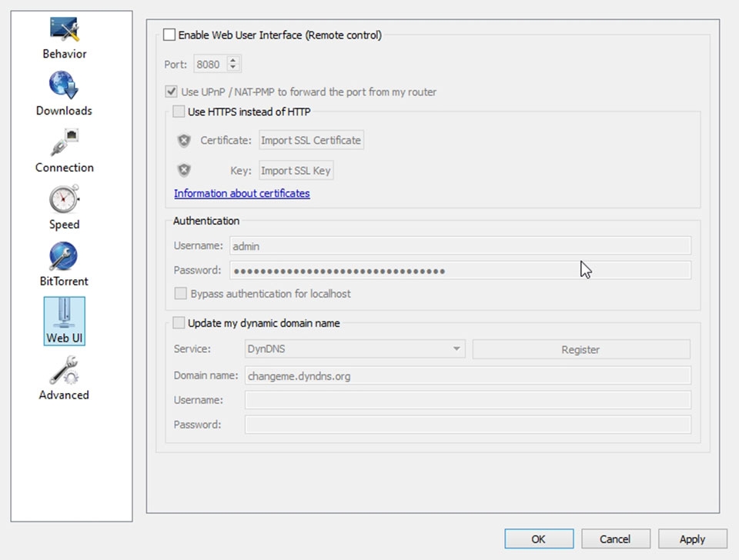
Task: Open the Downloads settings icon
Action: [64, 94]
